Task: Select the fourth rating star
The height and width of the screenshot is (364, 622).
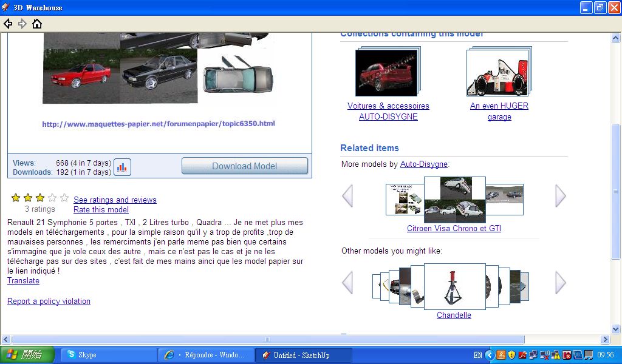Action: point(52,198)
